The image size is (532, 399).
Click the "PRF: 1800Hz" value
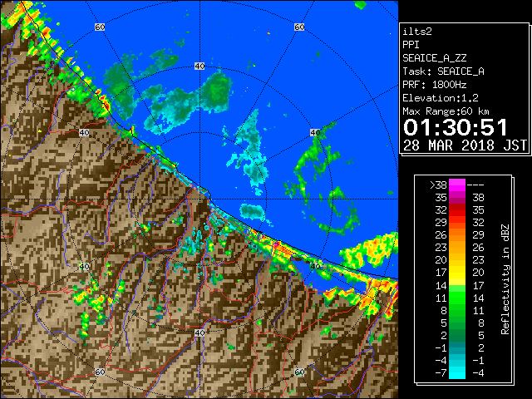tap(434, 85)
